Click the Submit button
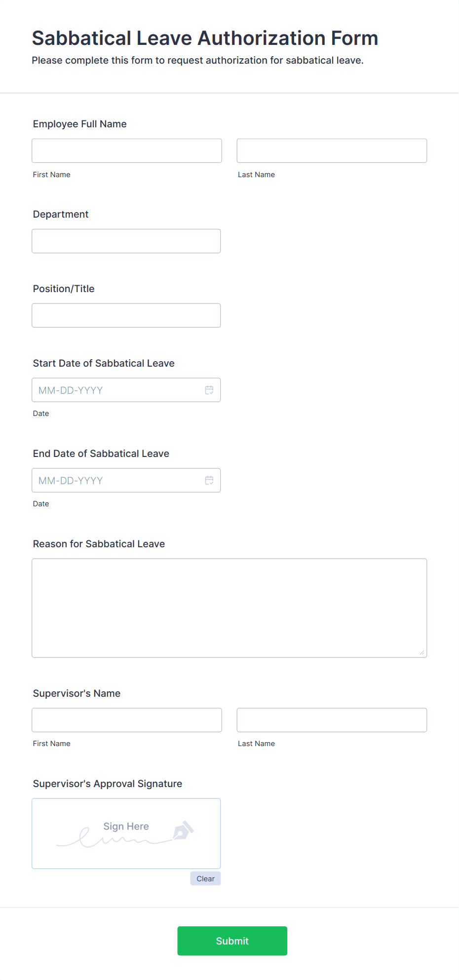 [x=232, y=941]
